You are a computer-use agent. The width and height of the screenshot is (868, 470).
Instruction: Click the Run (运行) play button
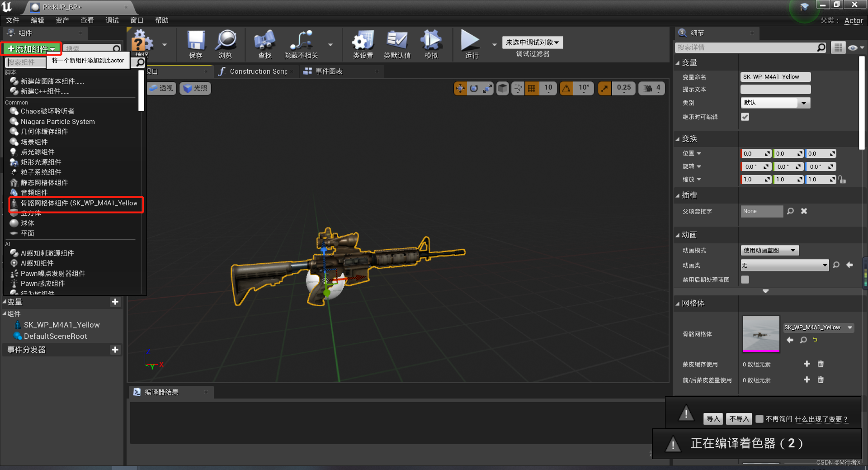tap(471, 44)
